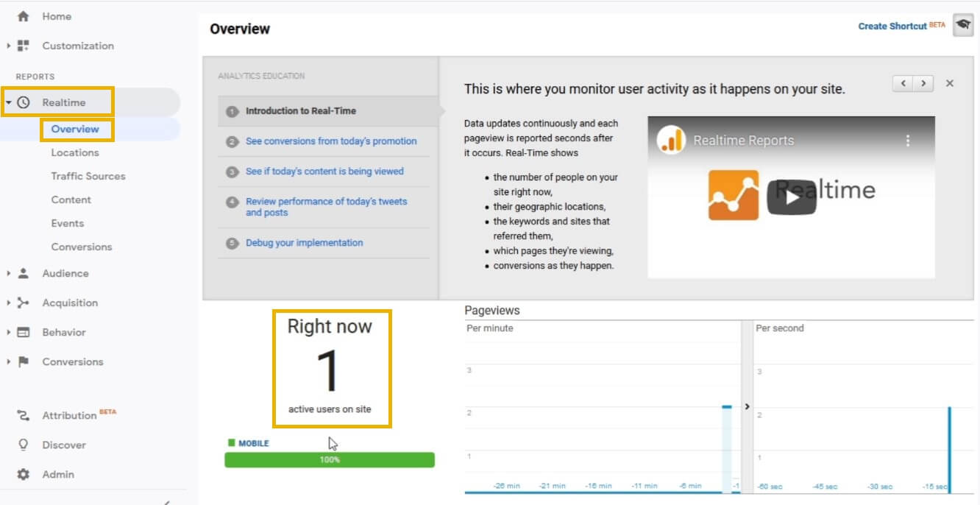980x505 pixels.
Task: Open the Audience reports menu item
Action: [x=65, y=273]
